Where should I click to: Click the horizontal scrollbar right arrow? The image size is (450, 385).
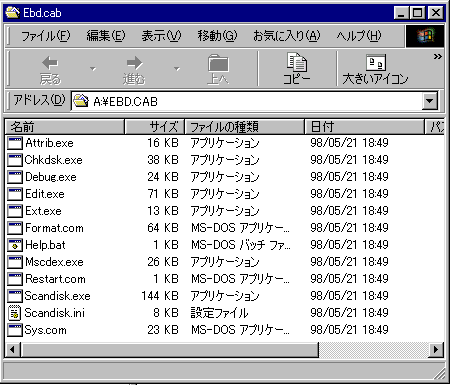pos(436,350)
